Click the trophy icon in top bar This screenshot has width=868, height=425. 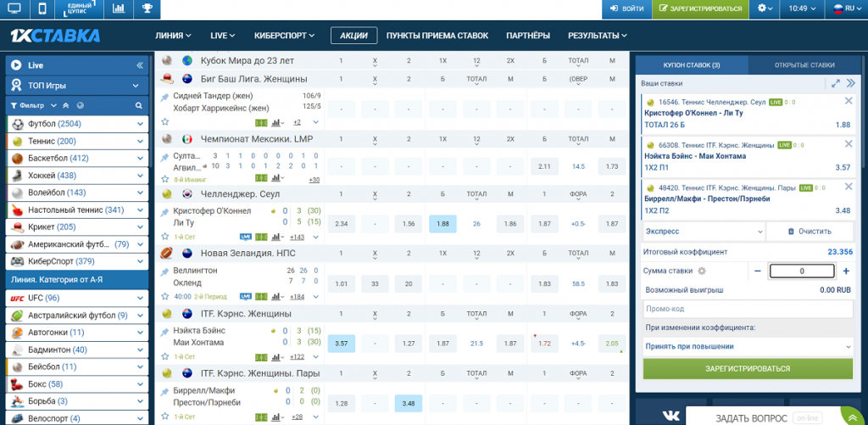click(147, 8)
